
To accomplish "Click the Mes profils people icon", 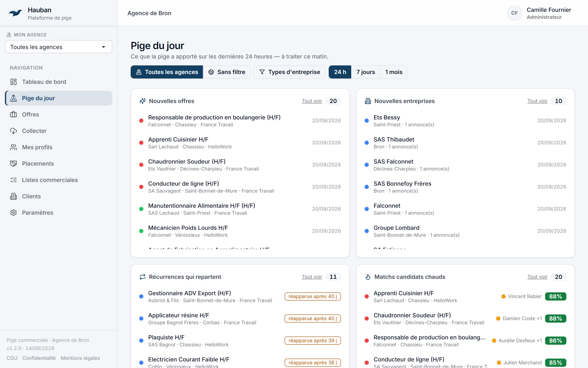I will click(13, 147).
